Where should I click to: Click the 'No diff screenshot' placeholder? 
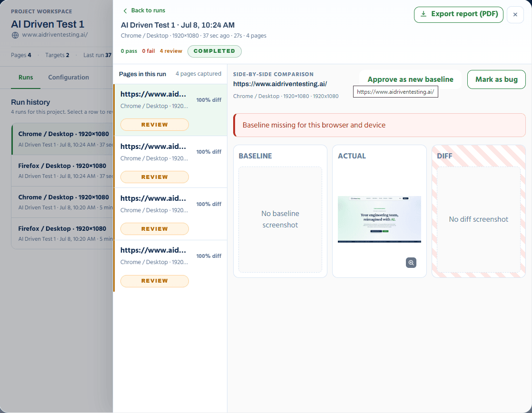point(478,219)
